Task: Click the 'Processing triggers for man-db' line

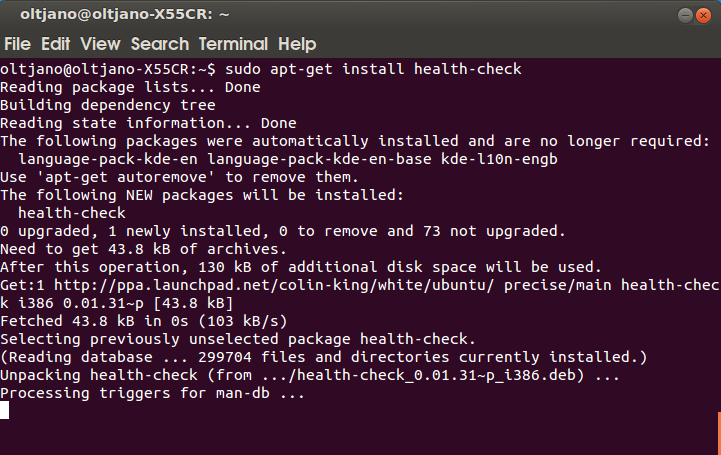Action: tap(152, 393)
